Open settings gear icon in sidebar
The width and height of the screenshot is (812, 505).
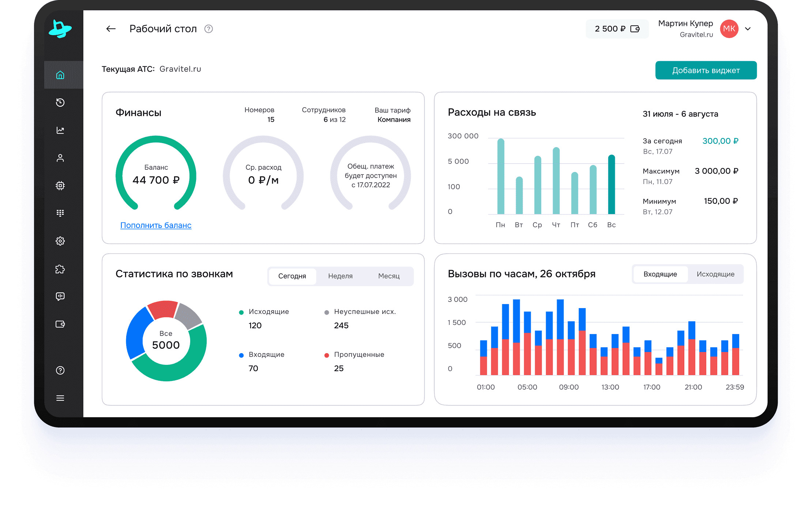[x=60, y=241]
